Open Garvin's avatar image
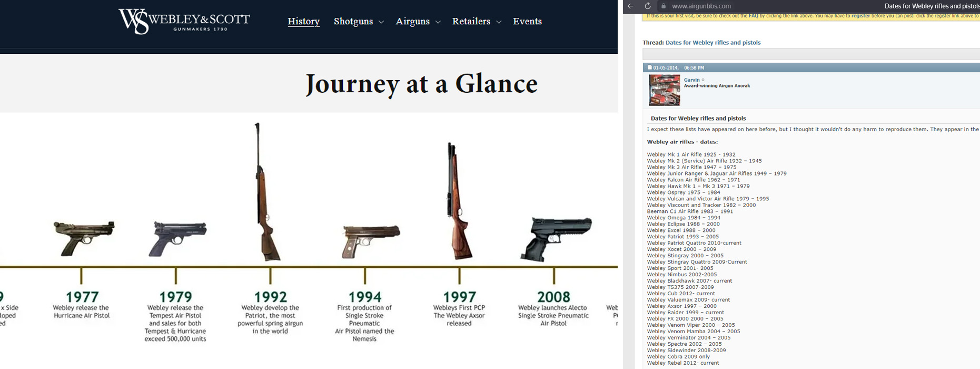 pyautogui.click(x=665, y=90)
